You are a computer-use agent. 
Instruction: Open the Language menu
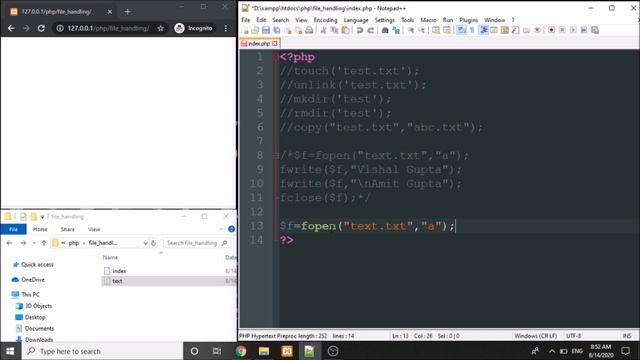(356, 20)
